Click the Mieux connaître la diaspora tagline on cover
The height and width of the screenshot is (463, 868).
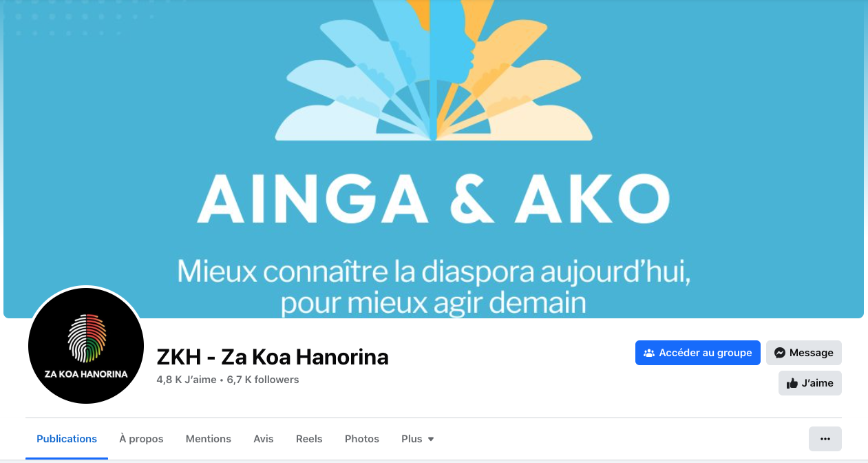click(x=434, y=286)
